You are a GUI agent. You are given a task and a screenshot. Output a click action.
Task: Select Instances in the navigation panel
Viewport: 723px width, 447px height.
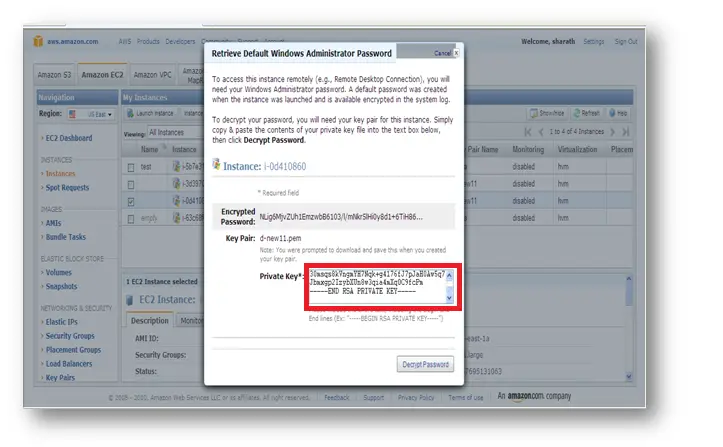click(x=60, y=173)
